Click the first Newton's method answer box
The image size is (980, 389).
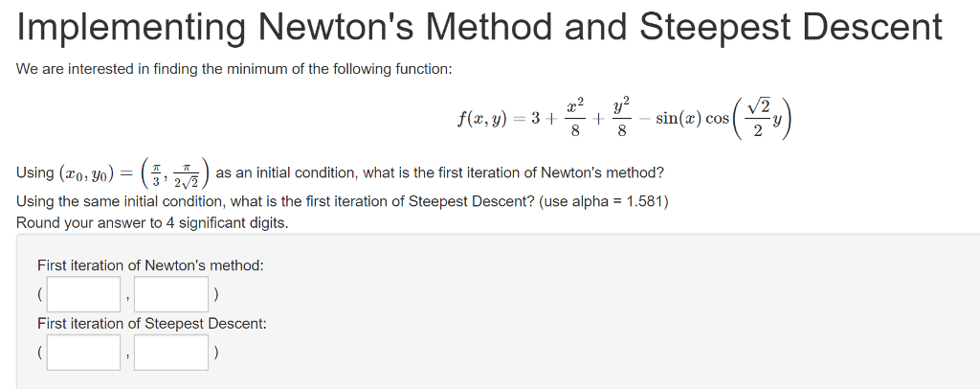click(84, 294)
